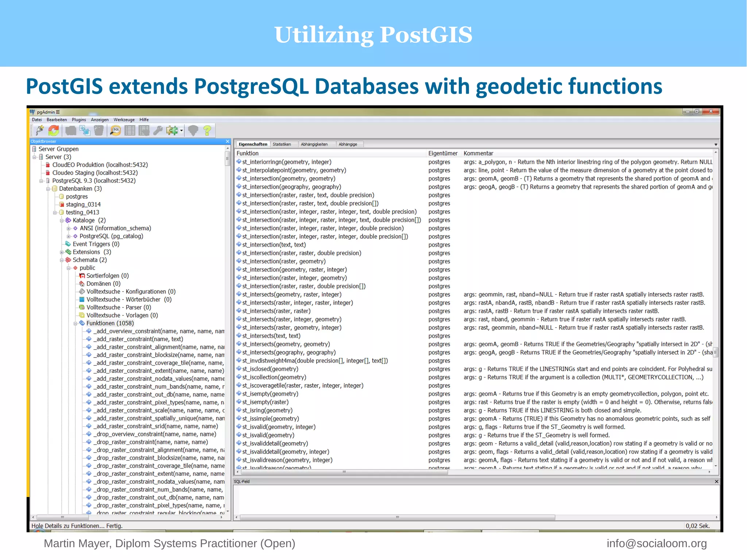Image resolution: width=747 pixels, height=560 pixels.
Task: Collapse the PostgreSQL 9.3 server node
Action: tap(41, 181)
